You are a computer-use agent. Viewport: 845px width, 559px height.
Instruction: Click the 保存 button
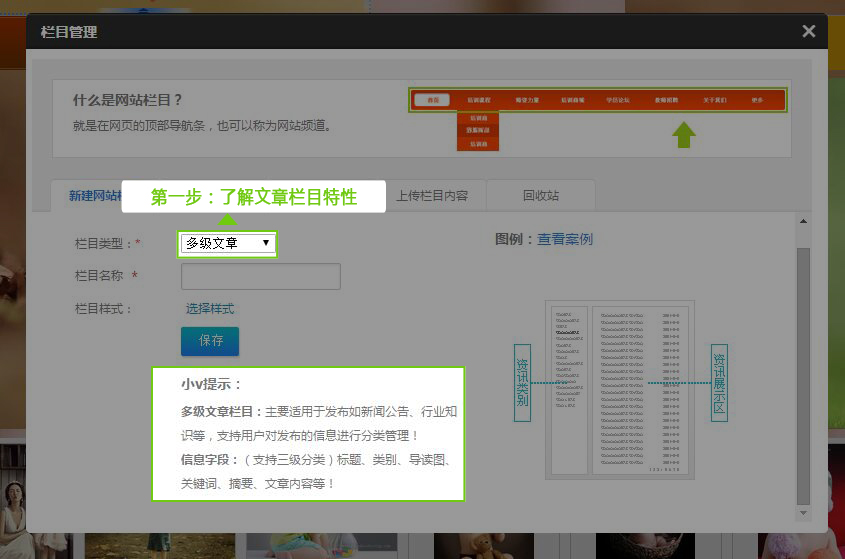[210, 341]
